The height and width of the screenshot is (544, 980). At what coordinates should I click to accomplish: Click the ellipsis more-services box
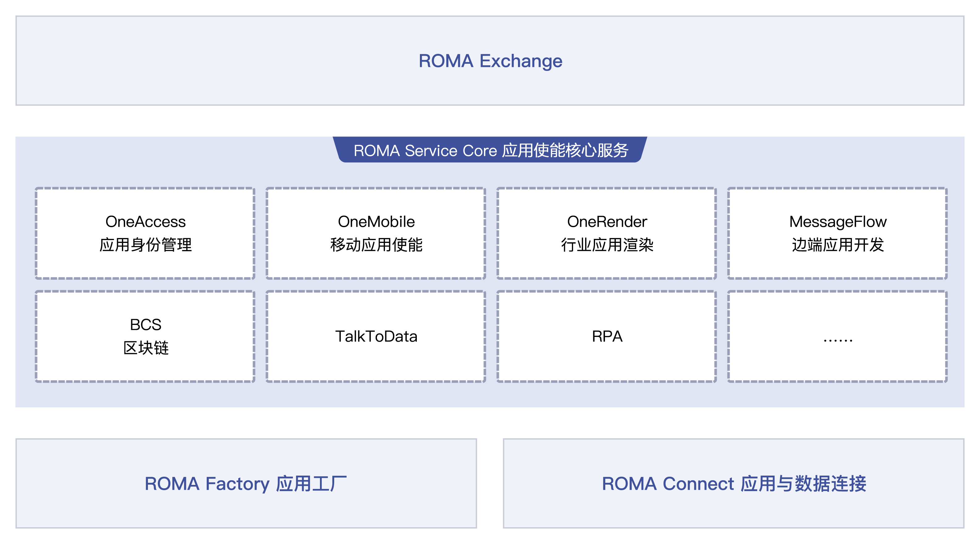[837, 337]
